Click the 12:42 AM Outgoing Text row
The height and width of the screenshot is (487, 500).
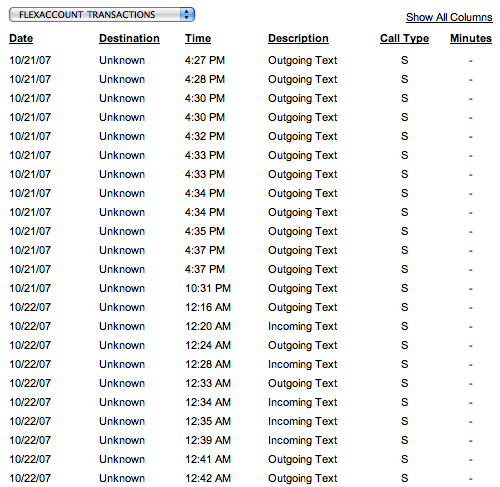(x=250, y=478)
